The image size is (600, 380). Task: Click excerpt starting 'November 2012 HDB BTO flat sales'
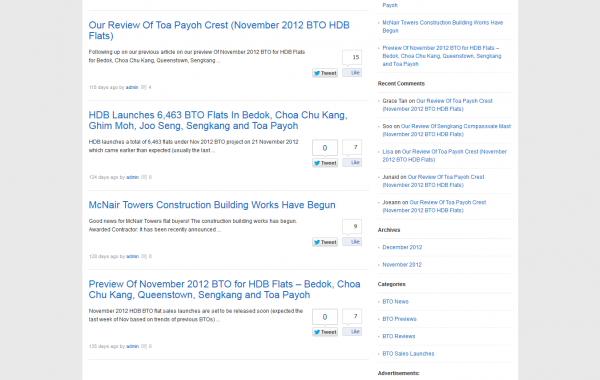[x=196, y=315]
